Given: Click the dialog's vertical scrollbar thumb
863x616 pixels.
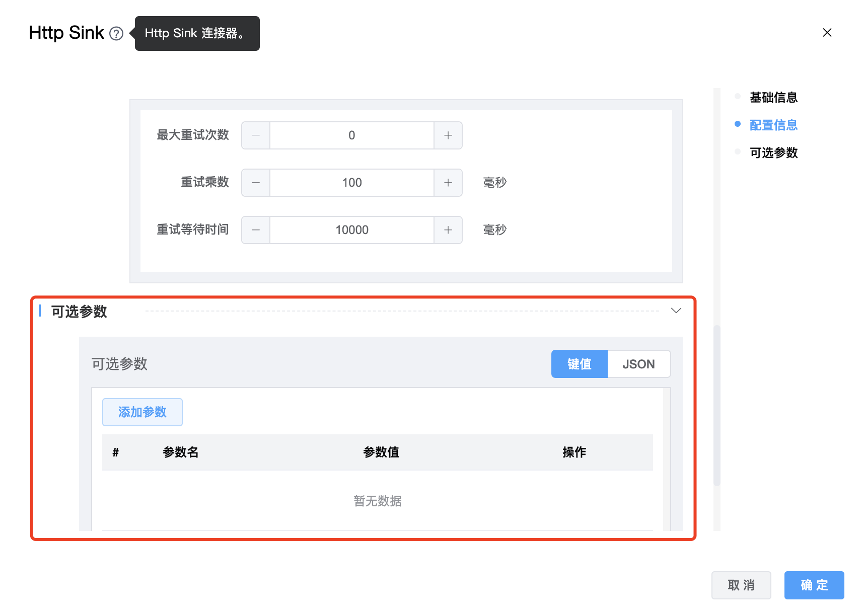Looking at the screenshot, I should point(716,405).
